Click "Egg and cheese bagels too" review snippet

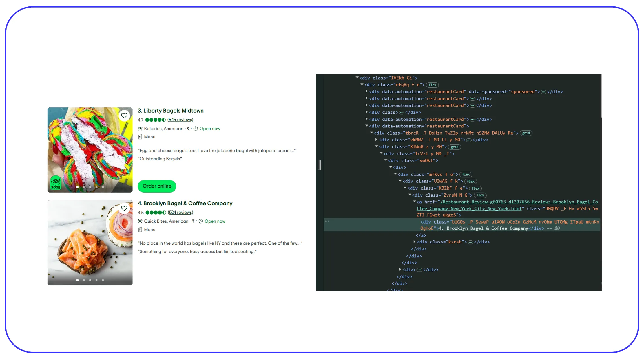click(x=217, y=151)
